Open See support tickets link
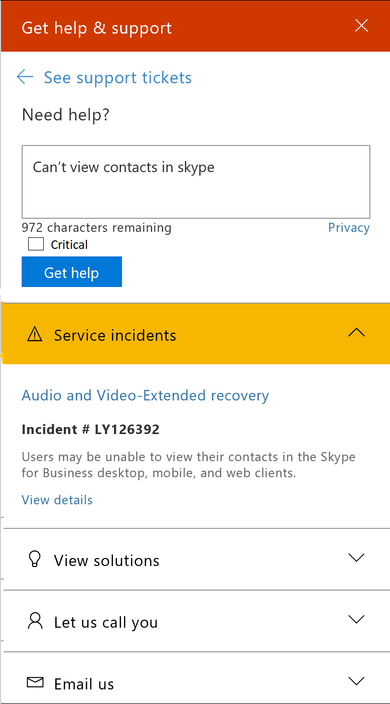390x704 pixels. tap(118, 77)
